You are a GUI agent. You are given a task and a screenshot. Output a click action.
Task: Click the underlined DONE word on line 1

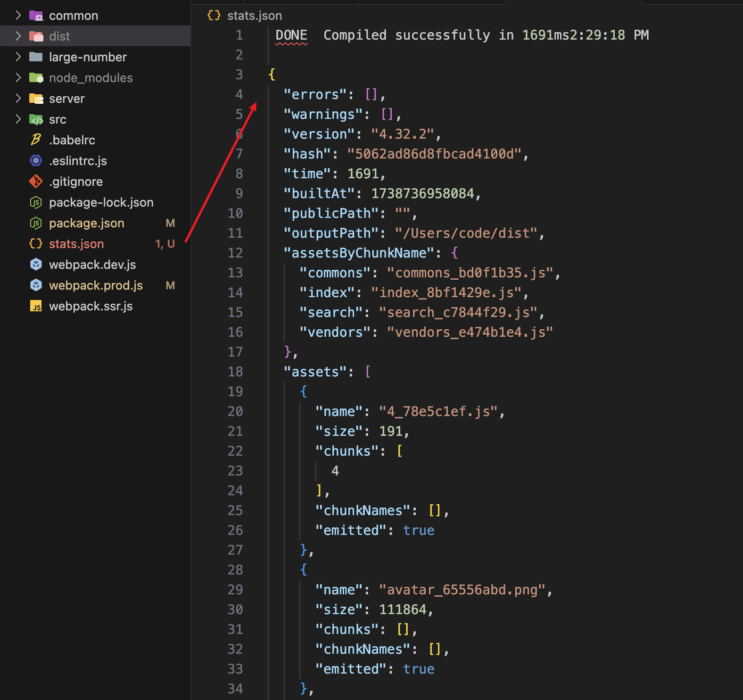(x=291, y=35)
